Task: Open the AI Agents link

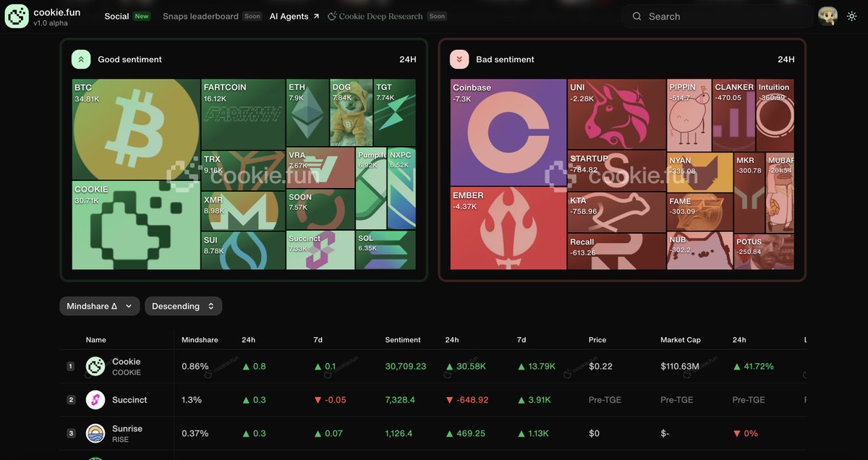Action: pos(294,16)
